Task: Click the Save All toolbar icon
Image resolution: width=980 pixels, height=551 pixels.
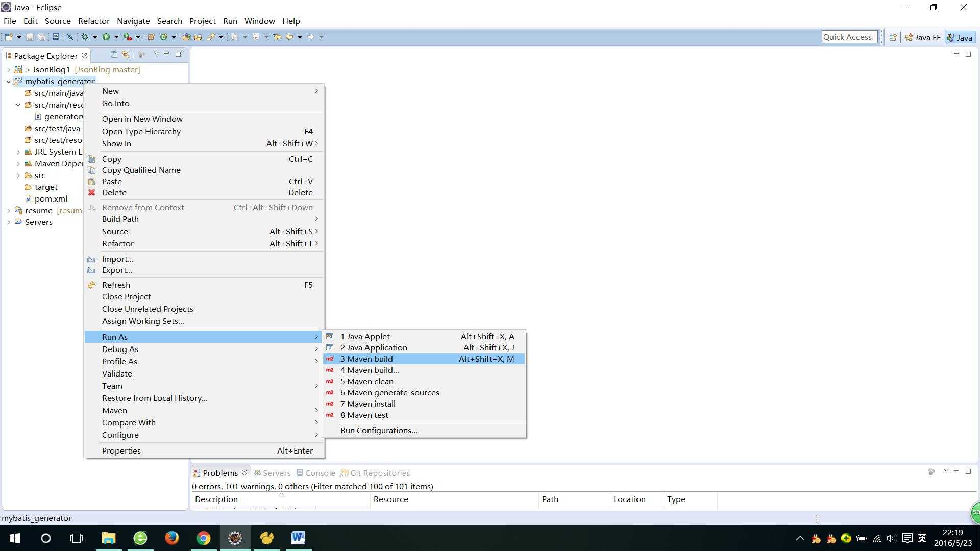Action: [x=41, y=37]
